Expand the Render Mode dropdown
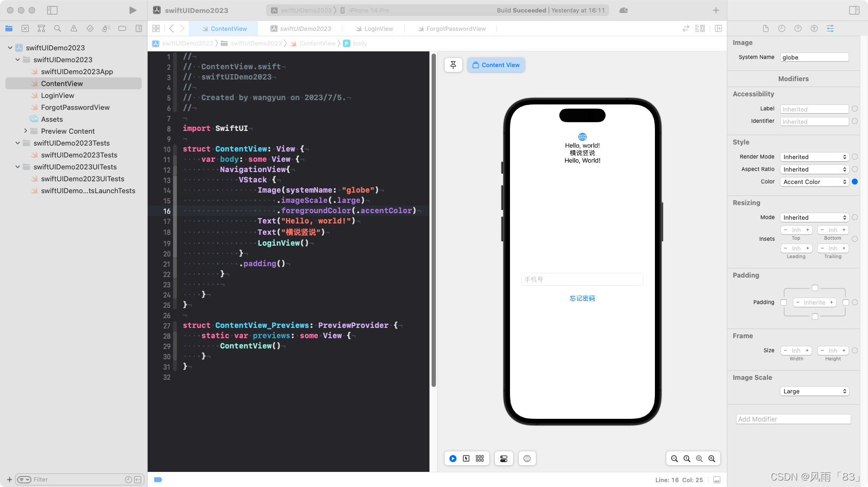868x487 pixels. [x=814, y=156]
